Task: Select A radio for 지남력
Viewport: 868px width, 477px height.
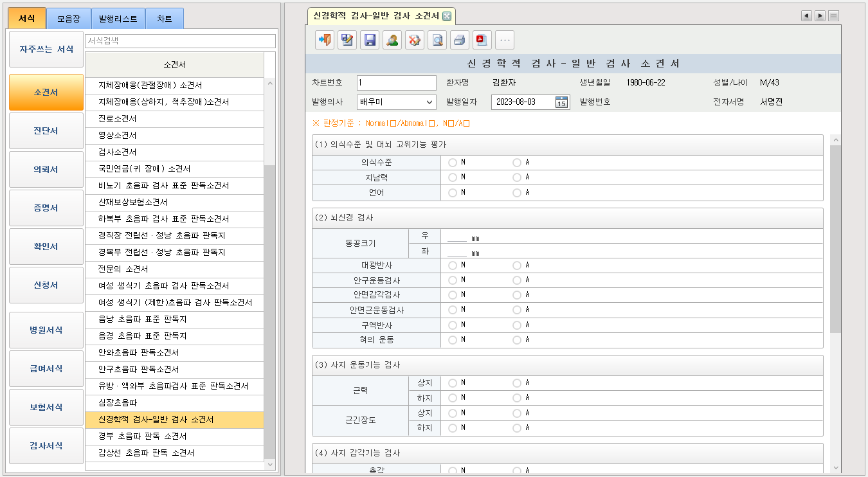Action: click(517, 177)
